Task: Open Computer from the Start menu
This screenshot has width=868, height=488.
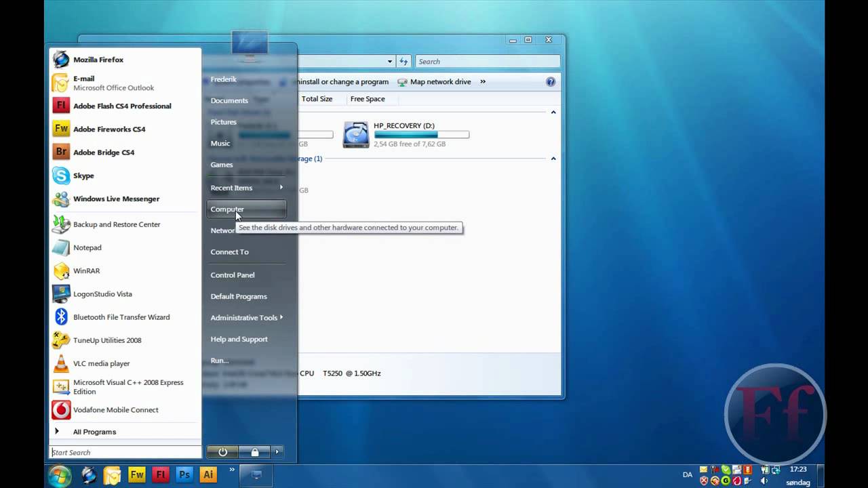Action: coord(247,209)
